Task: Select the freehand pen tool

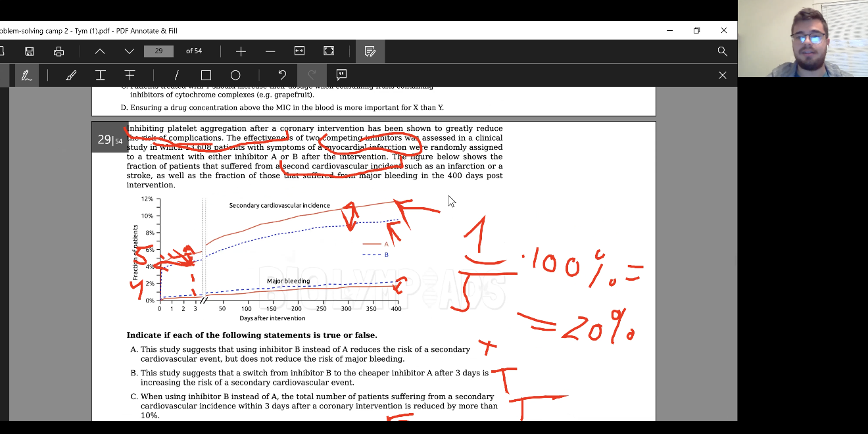Action: pos(26,75)
